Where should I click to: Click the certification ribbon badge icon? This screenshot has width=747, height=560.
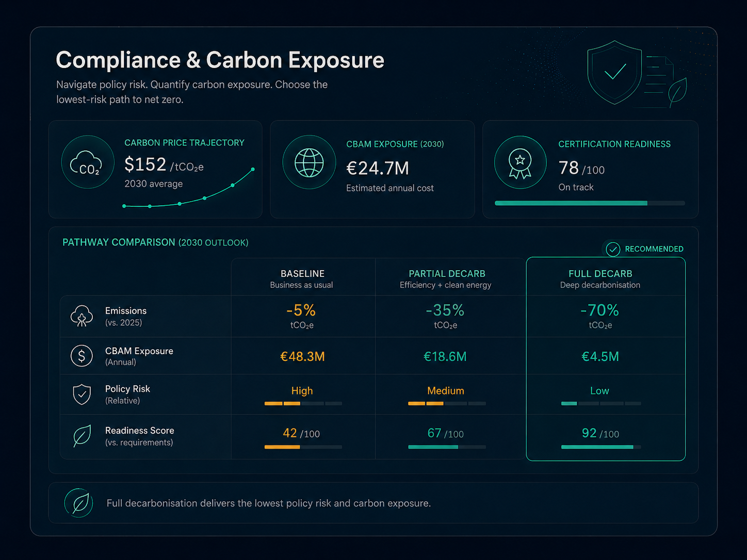(520, 162)
